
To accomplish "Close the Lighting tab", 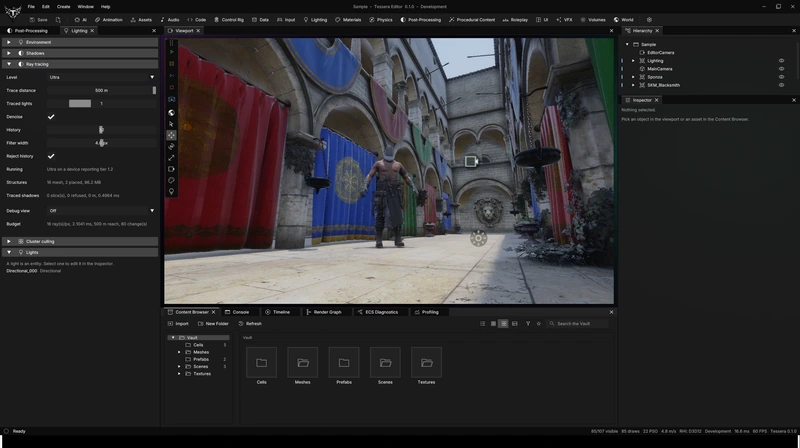I will click(92, 31).
